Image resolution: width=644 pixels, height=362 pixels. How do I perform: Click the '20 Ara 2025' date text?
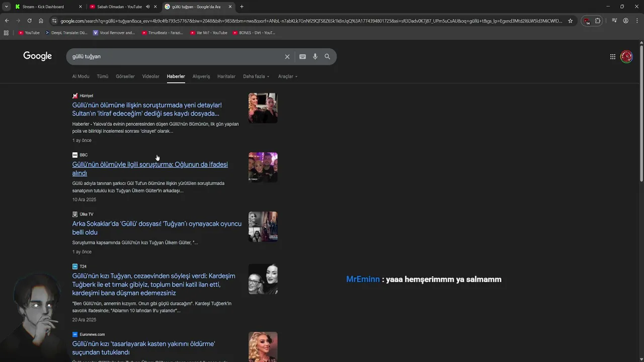click(x=84, y=320)
